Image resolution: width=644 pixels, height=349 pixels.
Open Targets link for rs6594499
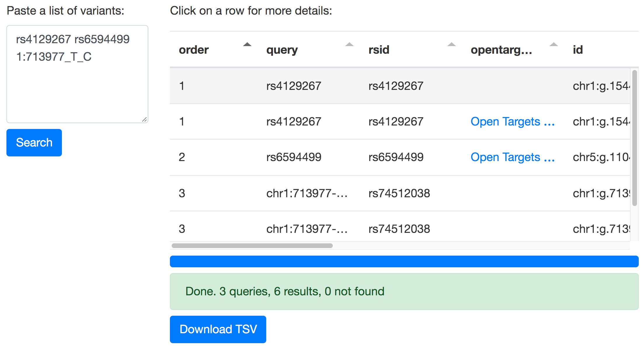point(512,157)
